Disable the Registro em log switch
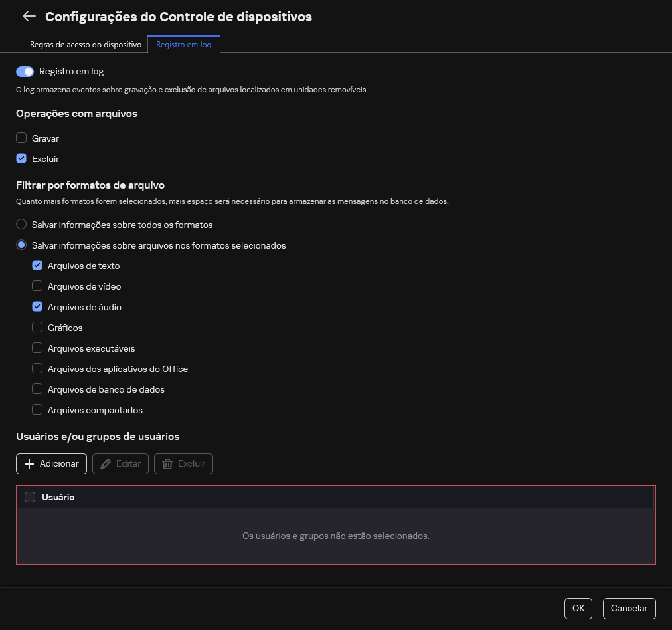Image resolution: width=672 pixels, height=630 pixels. (25, 71)
